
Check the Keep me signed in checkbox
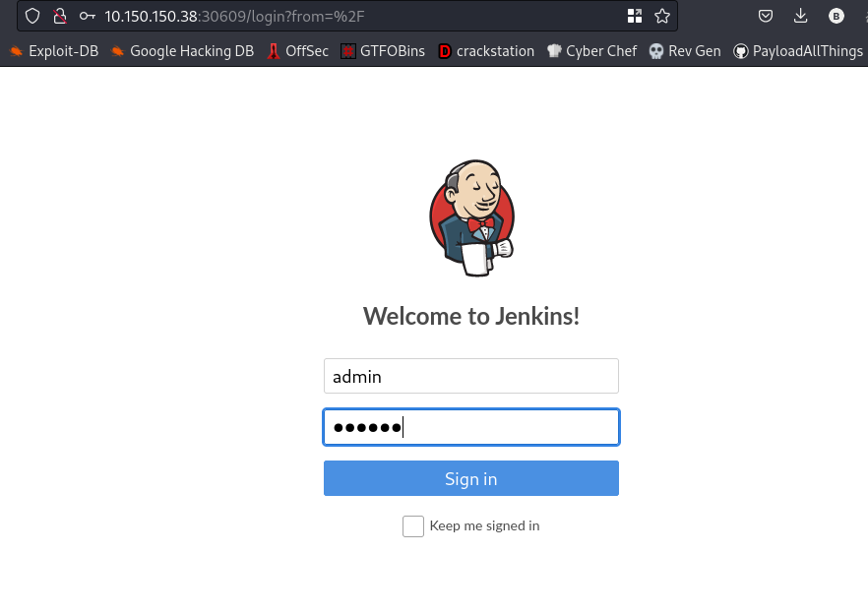413,525
